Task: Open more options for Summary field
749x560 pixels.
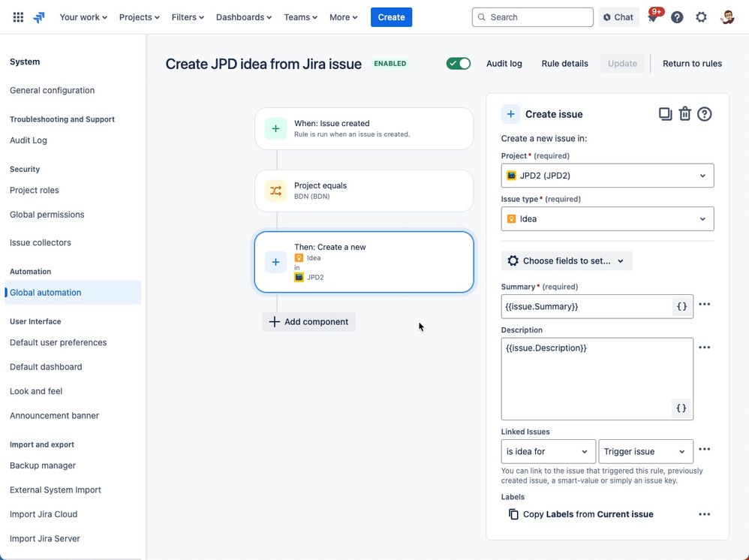Action: coord(705,304)
